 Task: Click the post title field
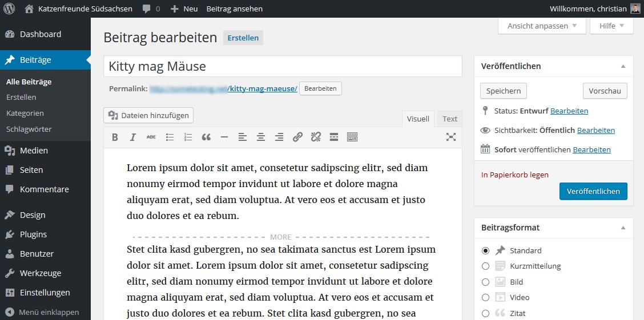pyautogui.click(x=283, y=66)
